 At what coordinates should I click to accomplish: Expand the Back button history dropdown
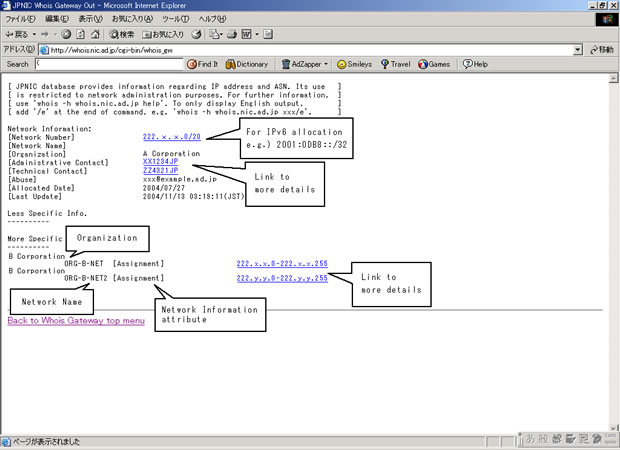point(34,34)
